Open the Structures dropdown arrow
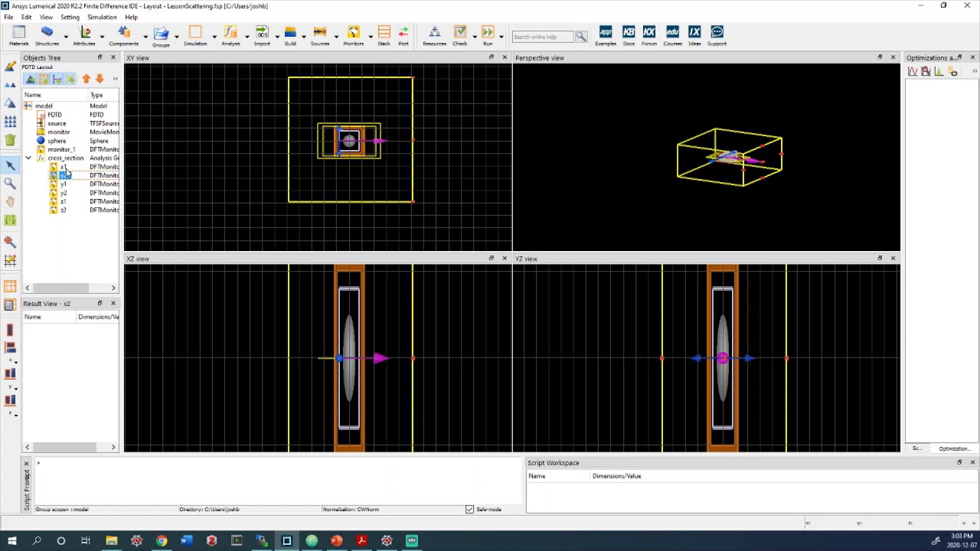Viewport: 980px width, 551px height. tap(66, 36)
